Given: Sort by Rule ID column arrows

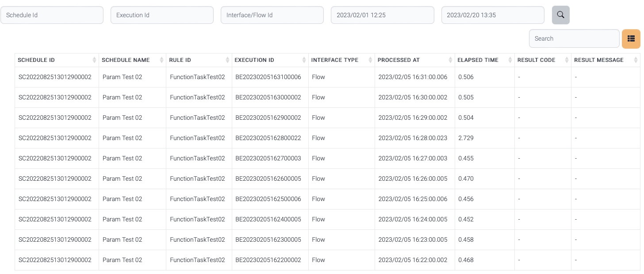Looking at the screenshot, I should coord(227,60).
